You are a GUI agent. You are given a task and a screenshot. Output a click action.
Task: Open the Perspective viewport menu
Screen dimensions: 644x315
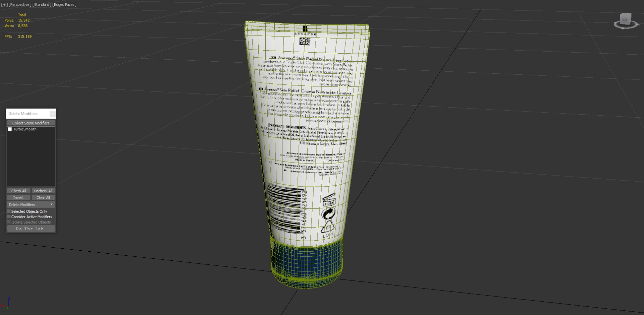tap(20, 5)
